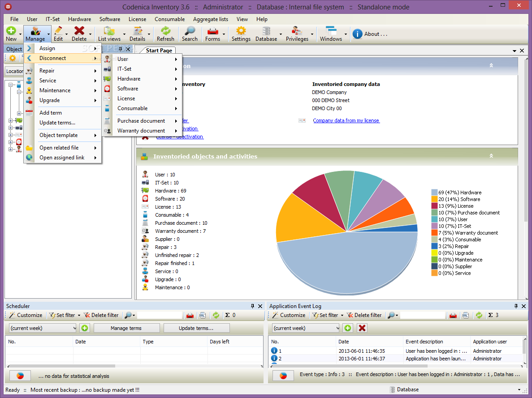The width and height of the screenshot is (532, 398).
Task: Open Scheduler current week combo box
Action: point(43,328)
